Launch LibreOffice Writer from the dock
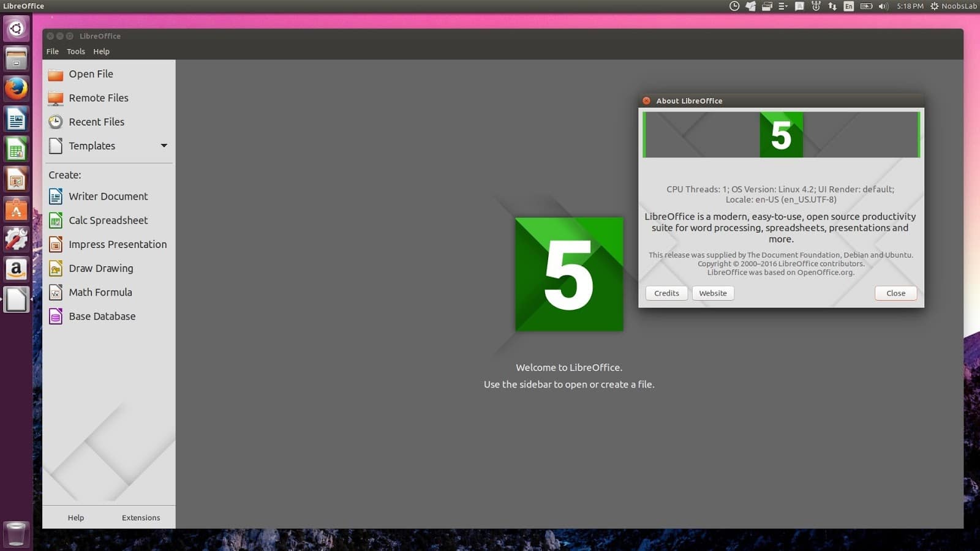 click(x=17, y=119)
